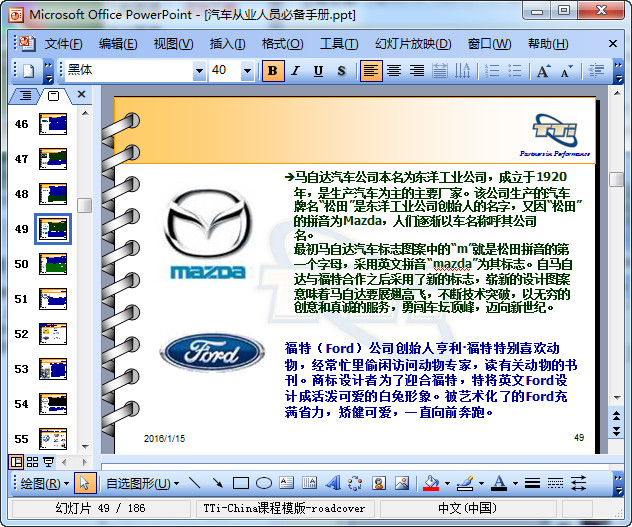The image size is (632, 527).
Task: Select slide 50 thumbnail
Action: tap(53, 264)
